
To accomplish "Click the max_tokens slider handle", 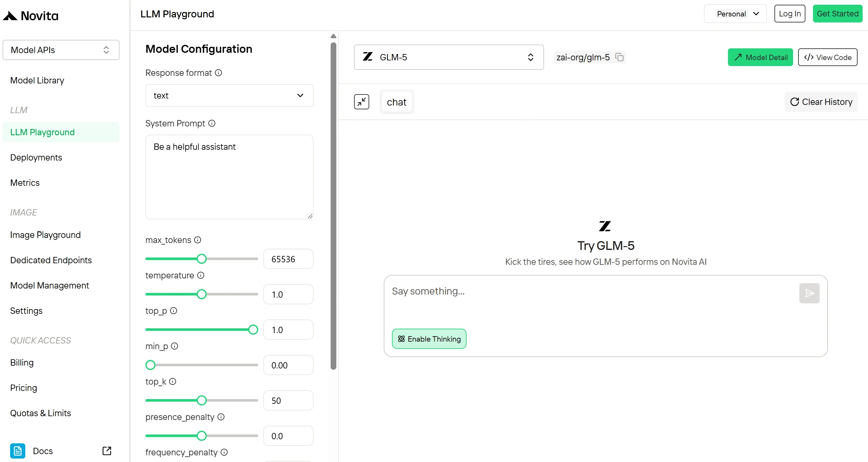I will (201, 258).
